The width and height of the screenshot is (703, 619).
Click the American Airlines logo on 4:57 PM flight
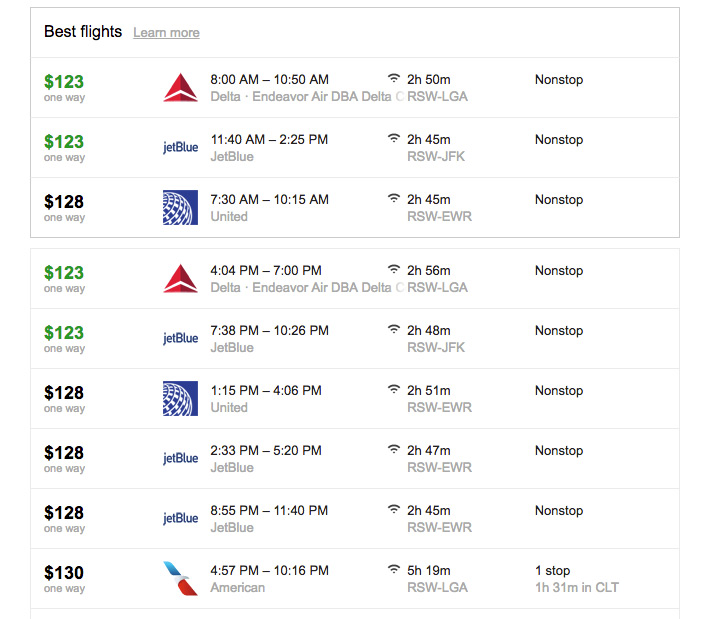click(x=180, y=578)
